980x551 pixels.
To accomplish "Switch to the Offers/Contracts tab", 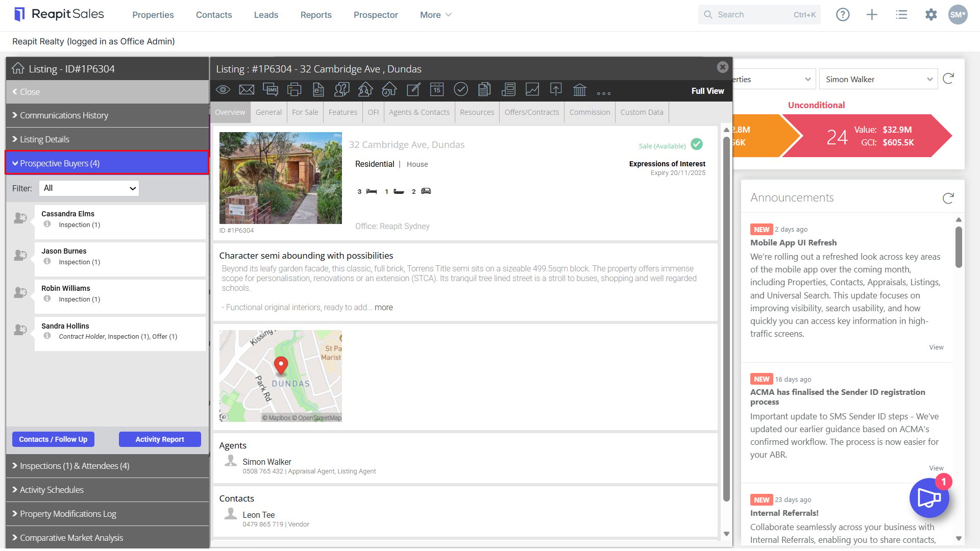I will point(531,112).
